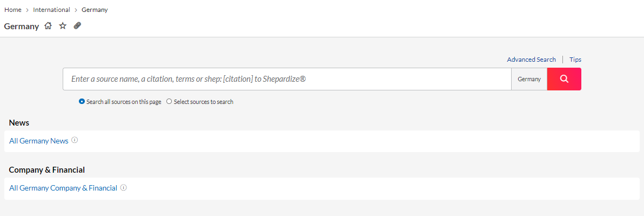Open info icon beside All Germany Company & Financial
Screen dimensions: 644x216
click(123, 188)
